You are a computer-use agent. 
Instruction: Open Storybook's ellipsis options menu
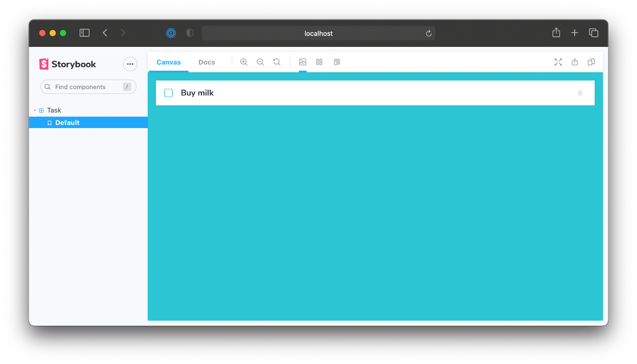tap(130, 64)
